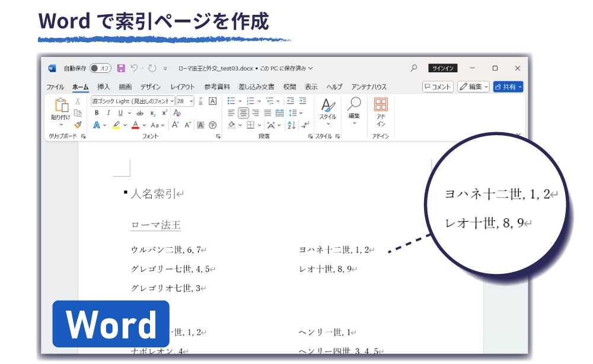Pick the red font color swatch

pyautogui.click(x=136, y=123)
